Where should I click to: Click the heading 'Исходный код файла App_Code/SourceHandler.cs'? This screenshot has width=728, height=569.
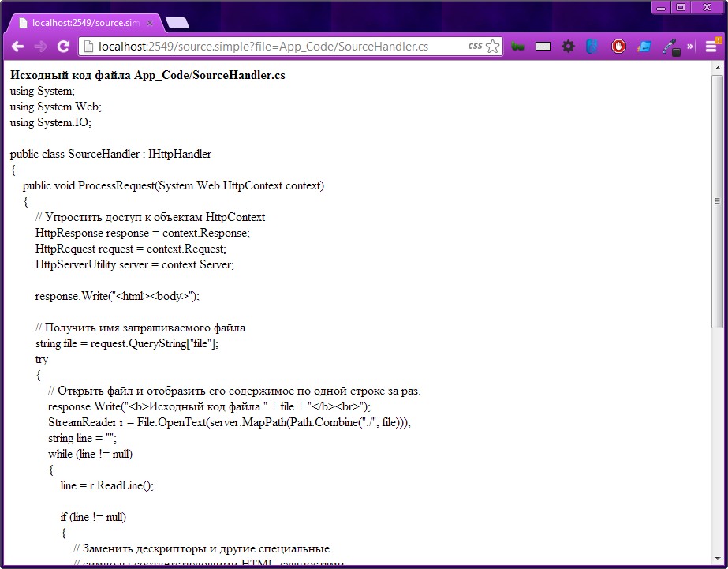147,75
